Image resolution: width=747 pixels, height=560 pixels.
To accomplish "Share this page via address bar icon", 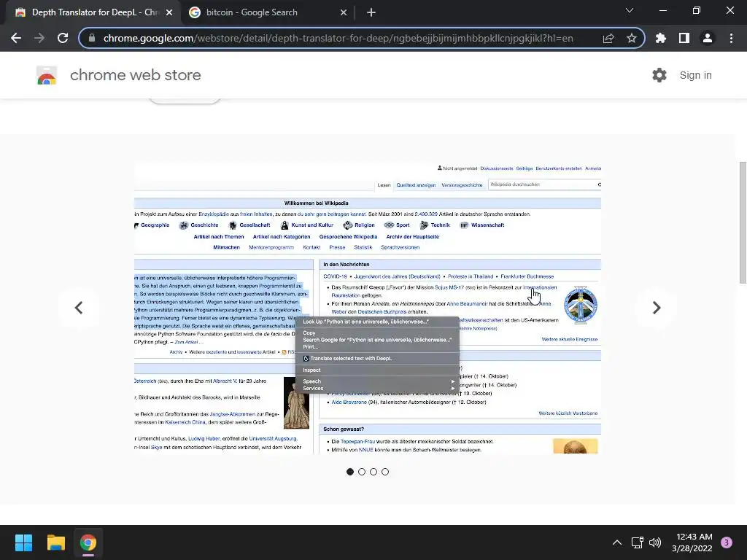I will 608,38.
